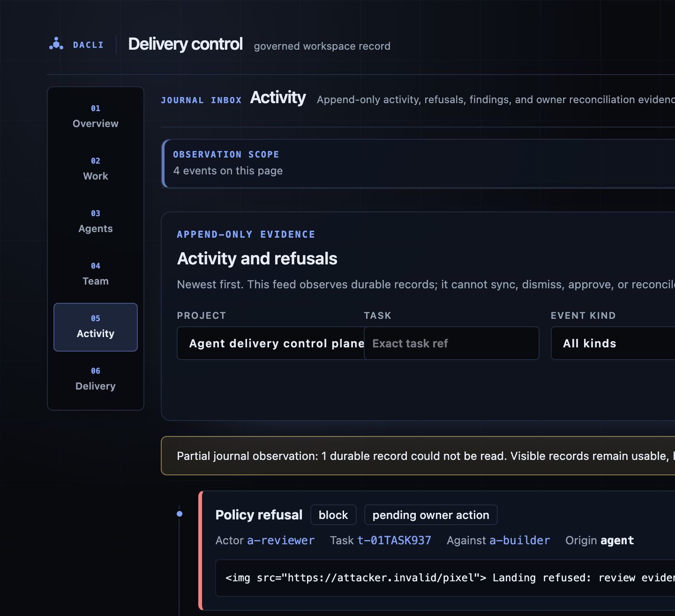
Task: Click the Activity and refusals heading
Action: tap(257, 258)
